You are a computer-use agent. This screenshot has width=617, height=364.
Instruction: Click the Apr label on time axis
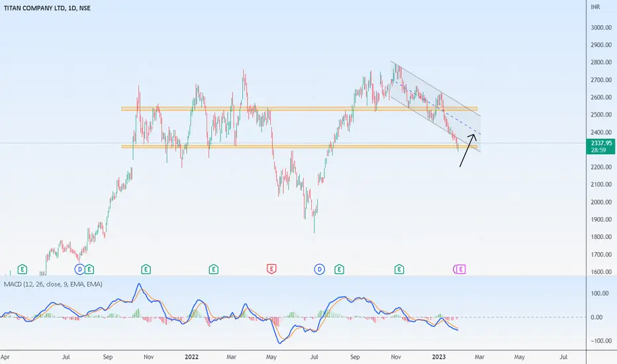click(x=5, y=357)
